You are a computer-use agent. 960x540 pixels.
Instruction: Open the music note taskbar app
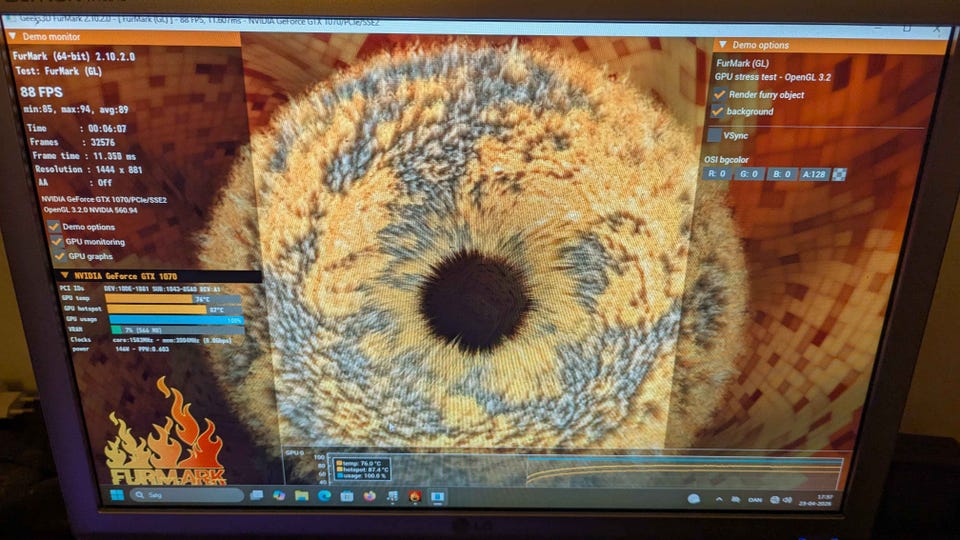[392, 496]
